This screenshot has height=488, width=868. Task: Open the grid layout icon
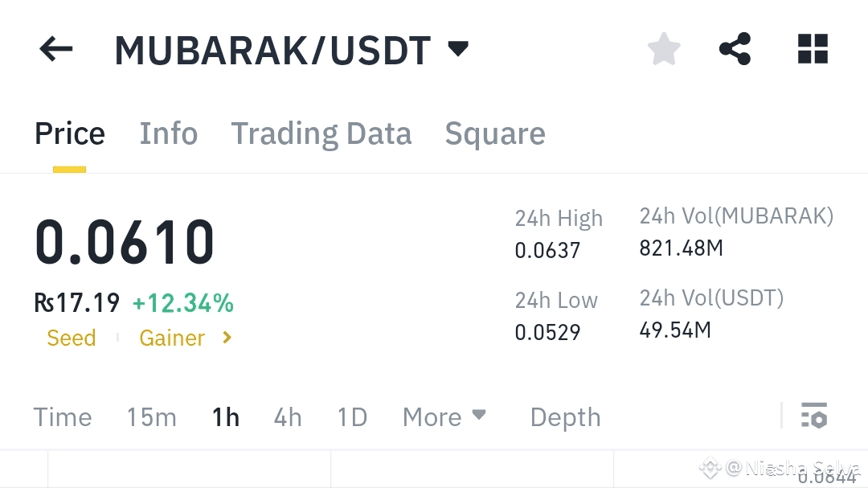pos(813,49)
